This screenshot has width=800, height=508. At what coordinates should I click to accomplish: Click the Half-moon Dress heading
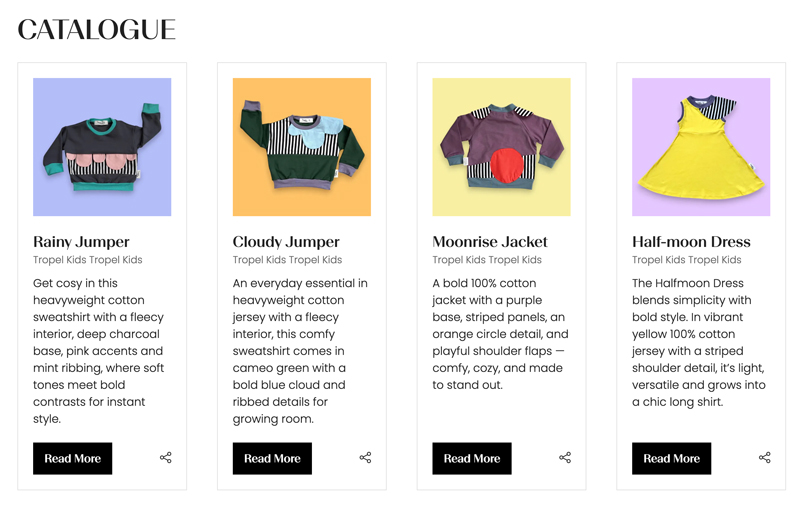pos(691,242)
